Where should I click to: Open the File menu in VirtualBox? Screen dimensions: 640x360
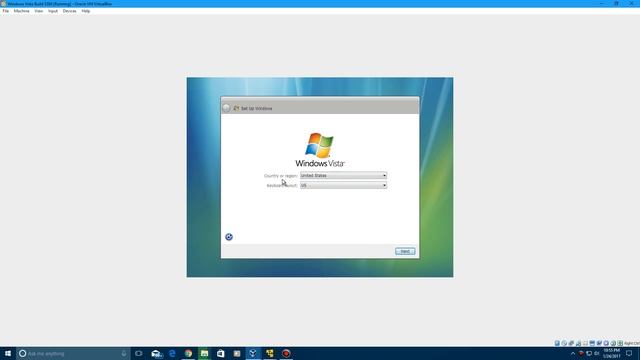tap(5, 11)
